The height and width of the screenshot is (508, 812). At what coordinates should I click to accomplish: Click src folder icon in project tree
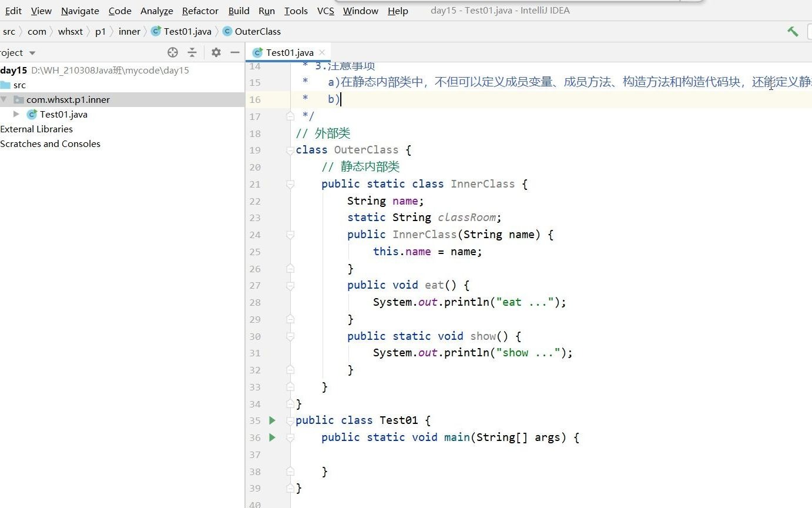click(x=6, y=85)
